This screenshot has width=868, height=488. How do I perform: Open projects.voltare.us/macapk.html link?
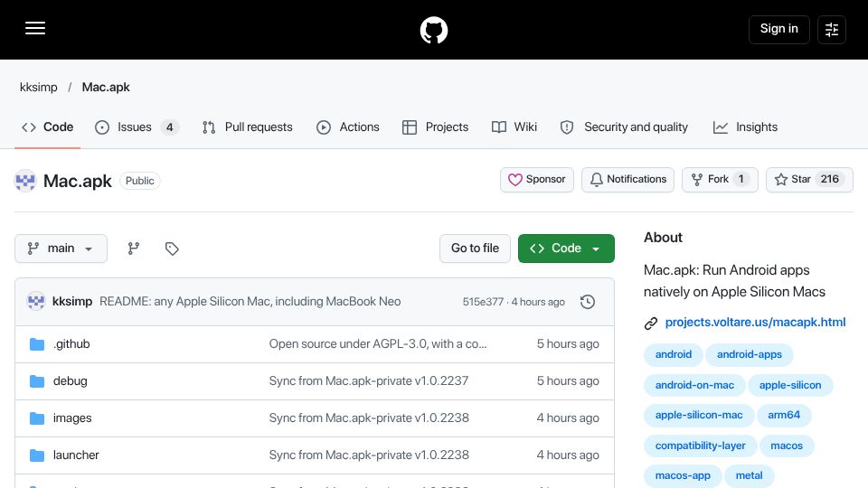[x=755, y=323]
